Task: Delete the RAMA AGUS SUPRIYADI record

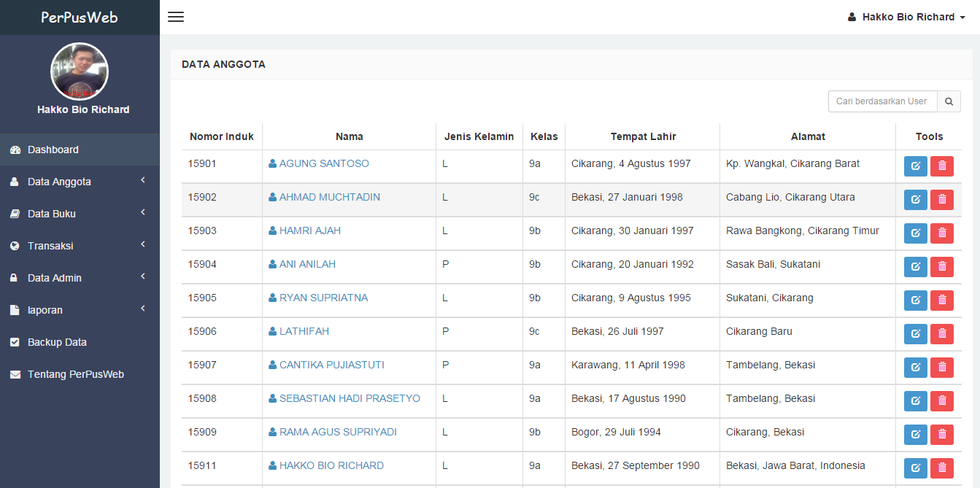Action: 942,435
